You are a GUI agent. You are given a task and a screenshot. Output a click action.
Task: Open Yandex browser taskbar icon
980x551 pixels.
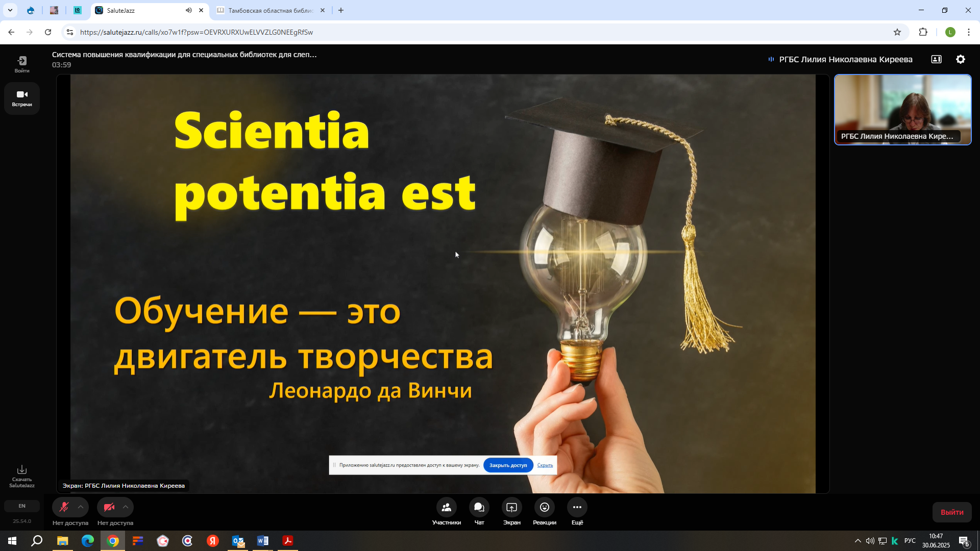213,541
